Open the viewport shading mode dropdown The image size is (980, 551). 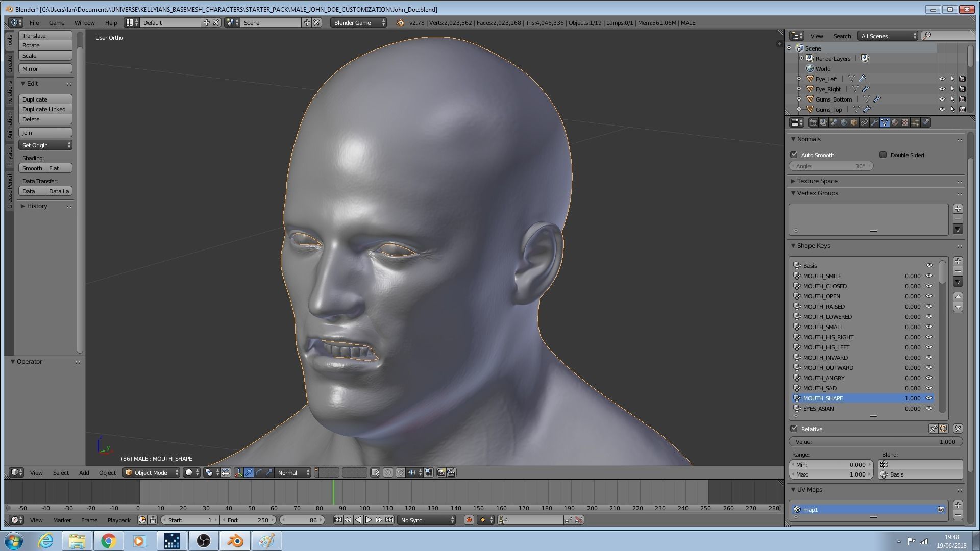[191, 472]
